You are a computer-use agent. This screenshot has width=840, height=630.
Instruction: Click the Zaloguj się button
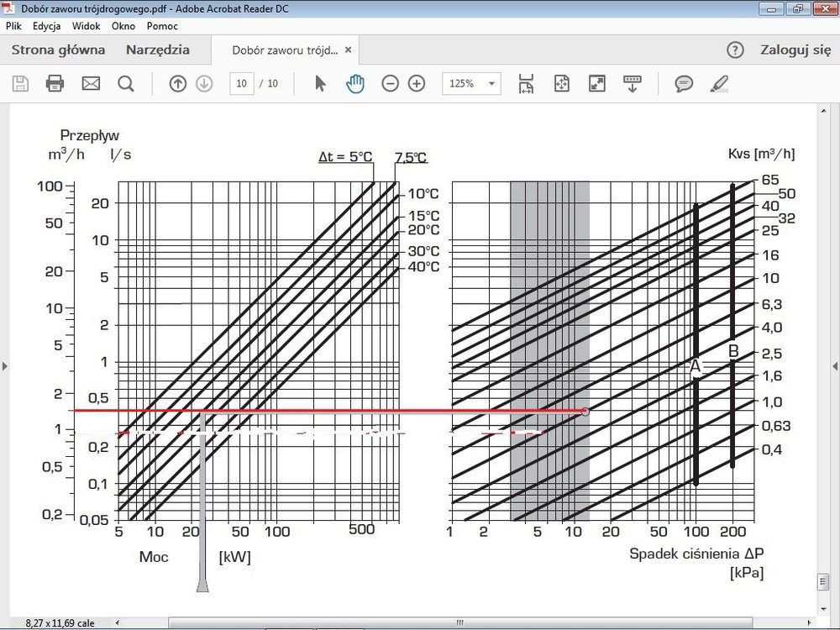[795, 50]
